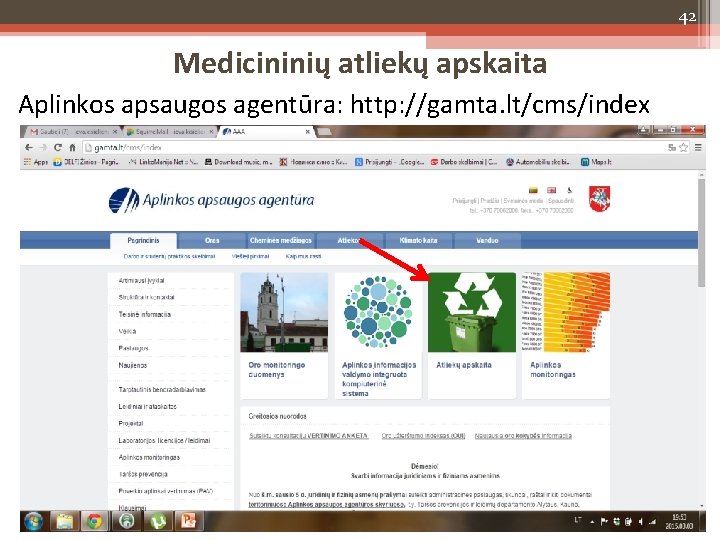Open the Paslaugos sidebar item

133,349
